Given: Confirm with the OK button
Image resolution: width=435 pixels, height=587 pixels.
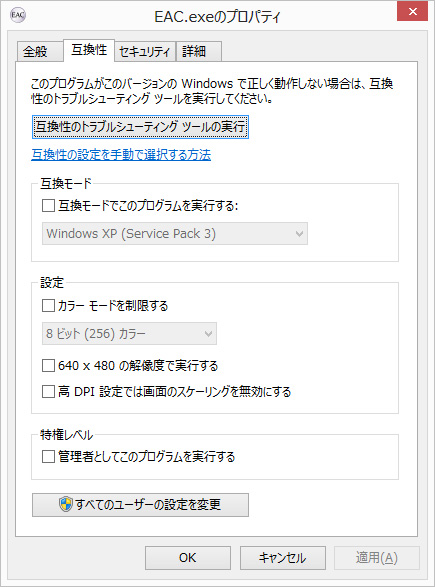Looking at the screenshot, I should [x=188, y=558].
